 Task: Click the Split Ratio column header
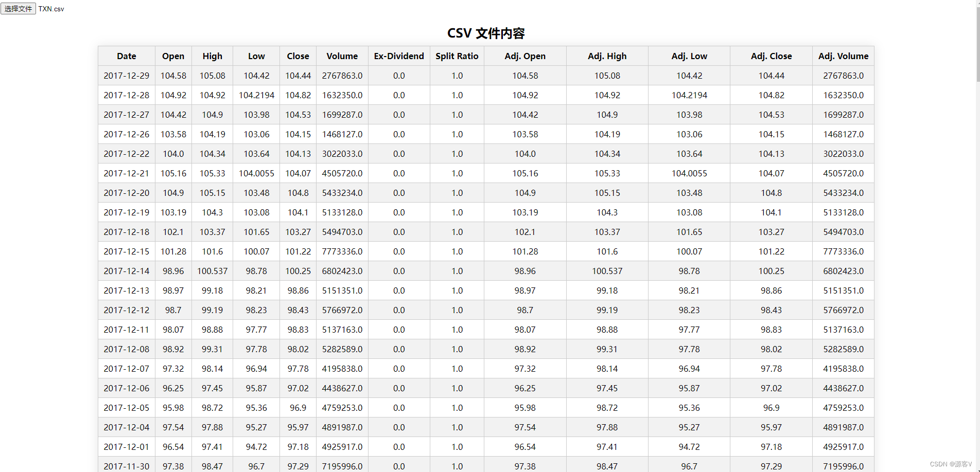[x=457, y=56]
